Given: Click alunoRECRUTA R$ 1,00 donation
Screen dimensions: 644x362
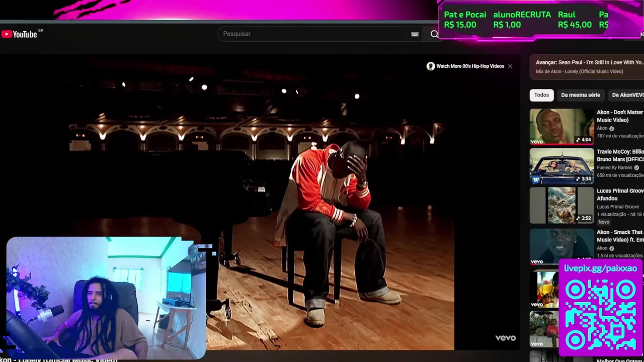Looking at the screenshot, I should tap(522, 20).
